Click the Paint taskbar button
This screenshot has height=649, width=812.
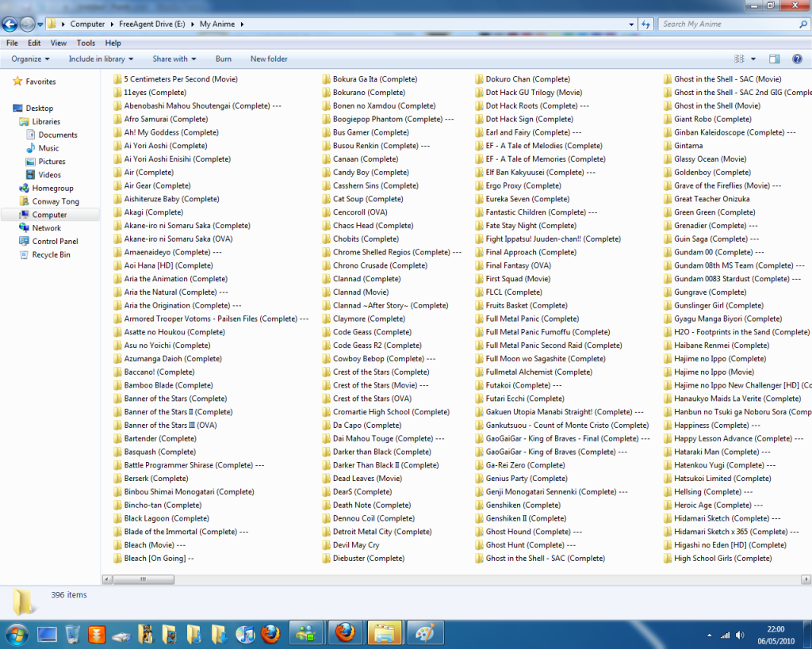tap(425, 634)
